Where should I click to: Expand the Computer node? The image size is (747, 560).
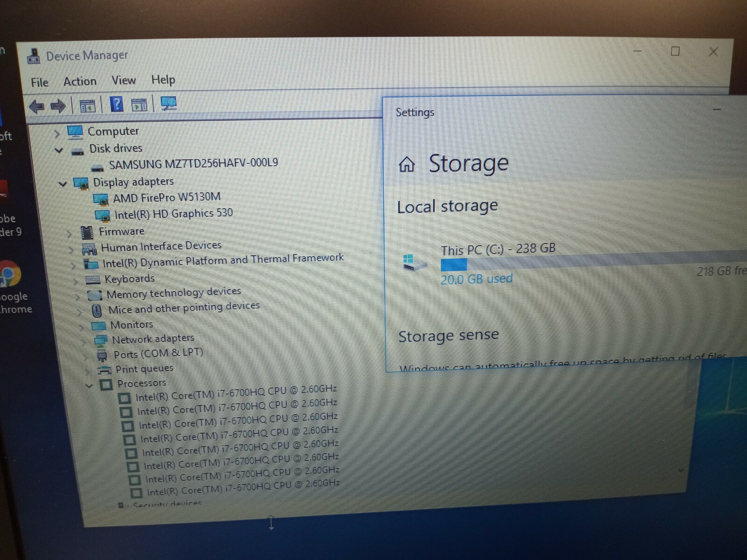[x=57, y=134]
